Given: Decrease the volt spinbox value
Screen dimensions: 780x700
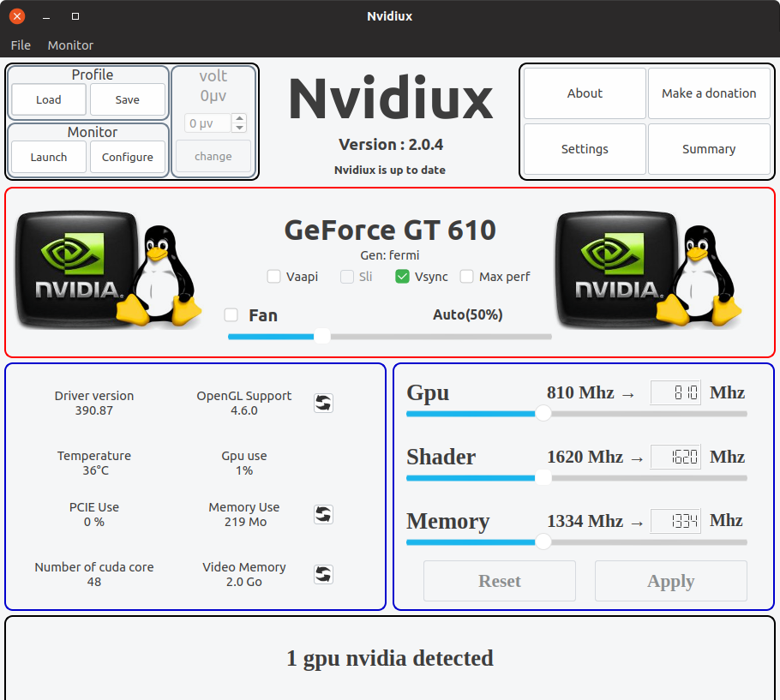Looking at the screenshot, I should [240, 128].
